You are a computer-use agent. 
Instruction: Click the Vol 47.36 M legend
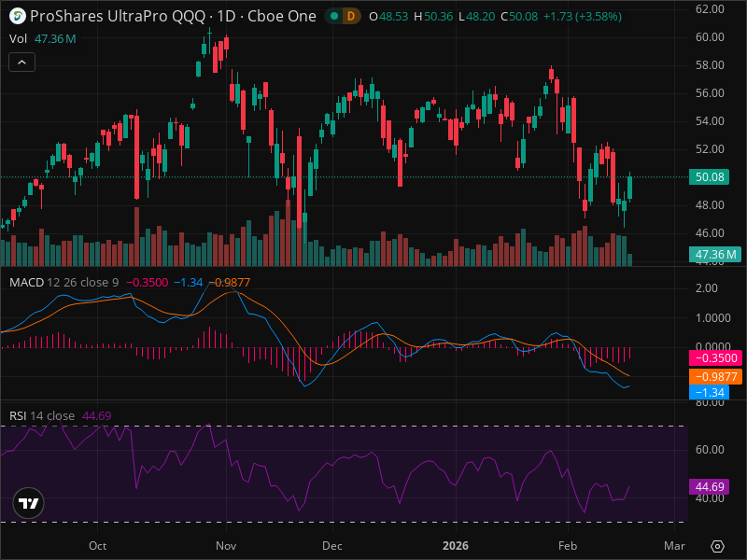coord(42,38)
